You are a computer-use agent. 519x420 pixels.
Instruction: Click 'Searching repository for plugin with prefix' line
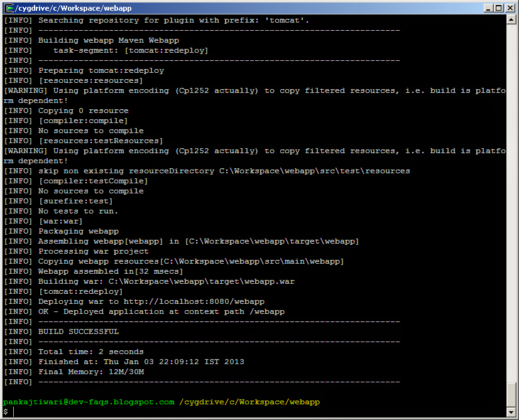pos(156,20)
